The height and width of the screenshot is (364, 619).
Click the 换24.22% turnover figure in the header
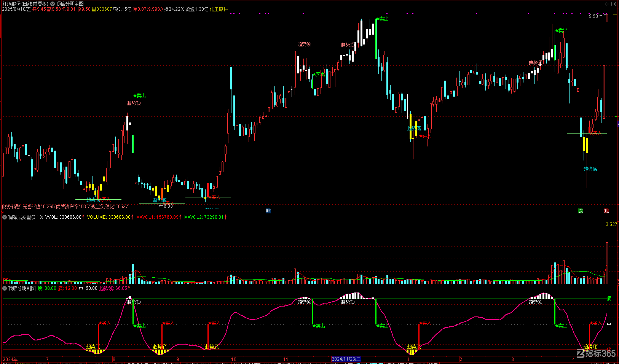point(174,9)
